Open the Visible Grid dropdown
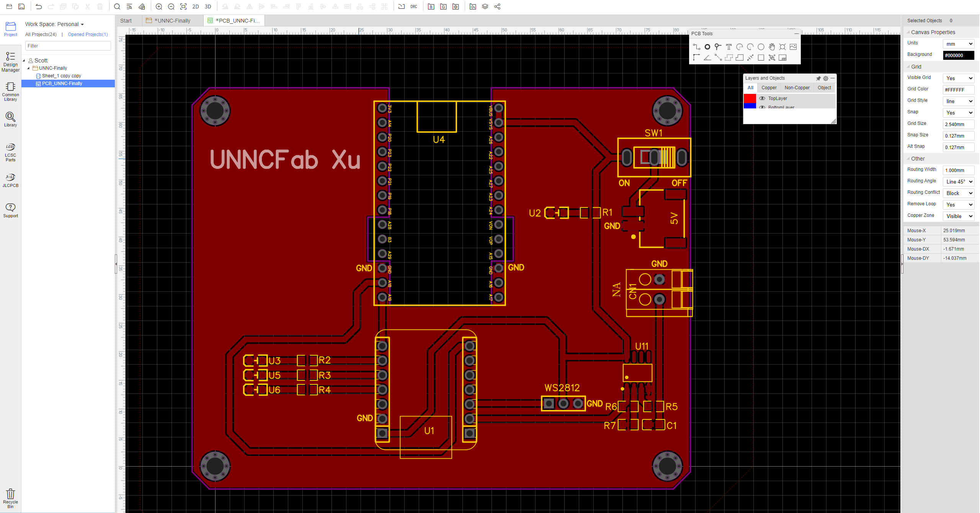The width and height of the screenshot is (980, 513). click(x=958, y=78)
